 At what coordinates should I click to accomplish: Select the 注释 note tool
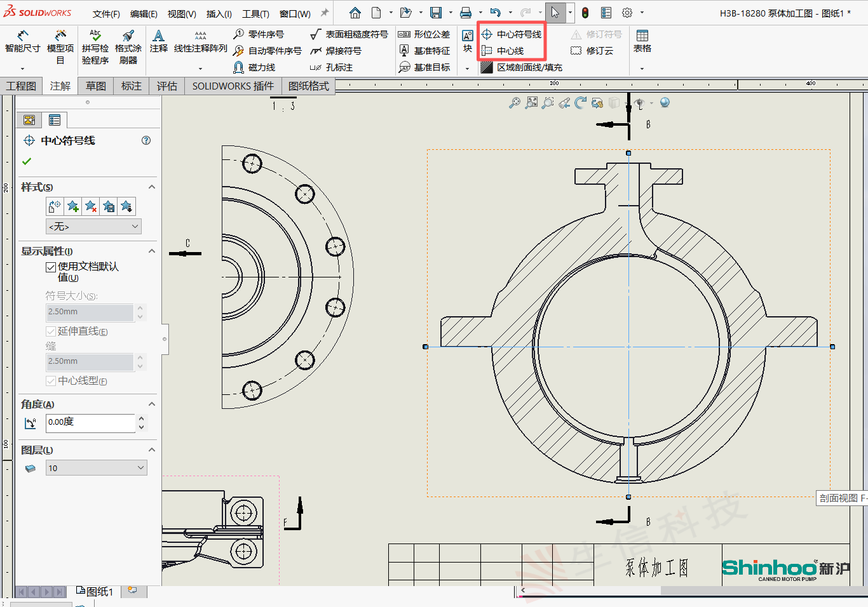[159, 41]
